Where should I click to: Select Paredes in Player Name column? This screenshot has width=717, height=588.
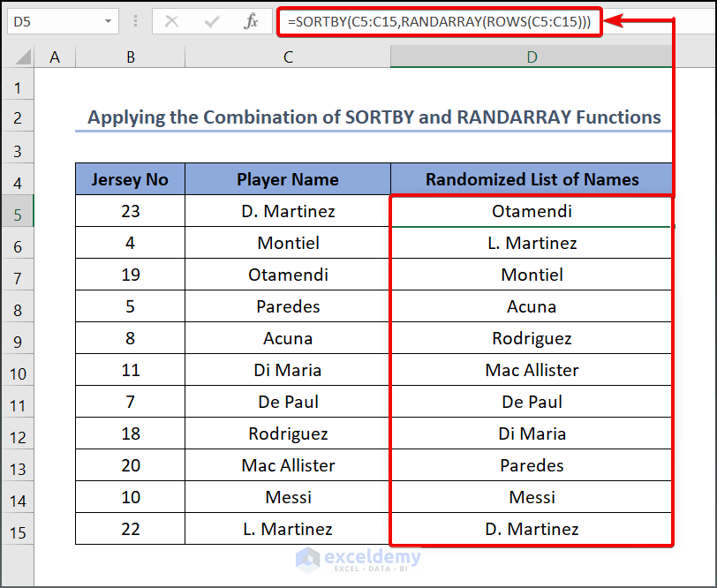[288, 306]
